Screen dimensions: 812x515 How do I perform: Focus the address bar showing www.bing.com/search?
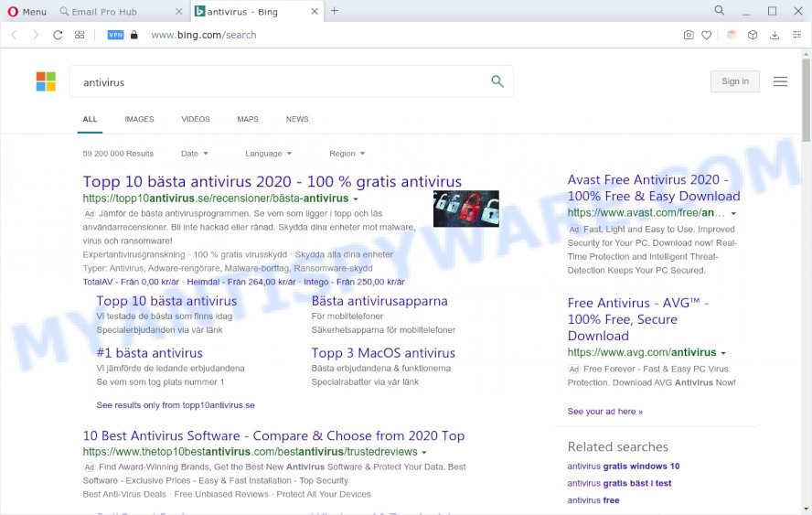tap(204, 35)
